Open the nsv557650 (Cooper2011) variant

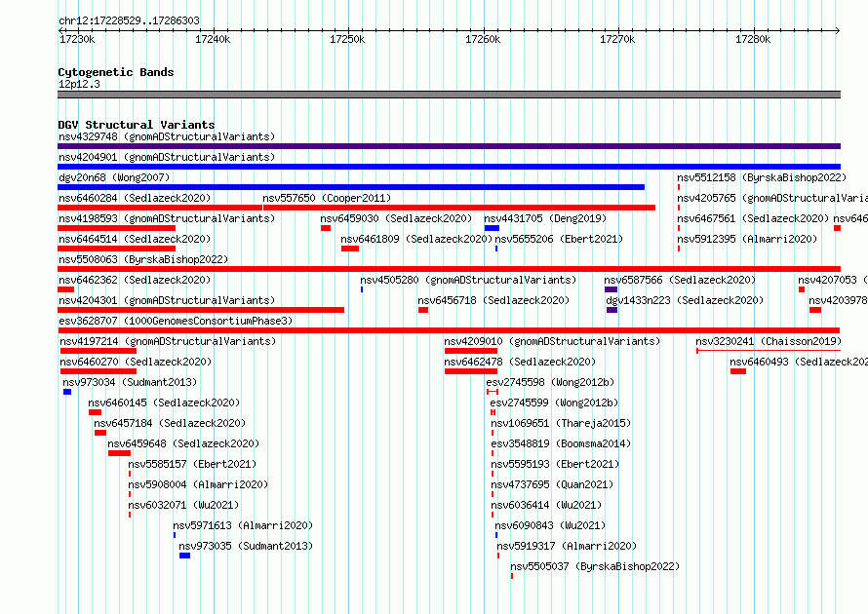click(327, 198)
